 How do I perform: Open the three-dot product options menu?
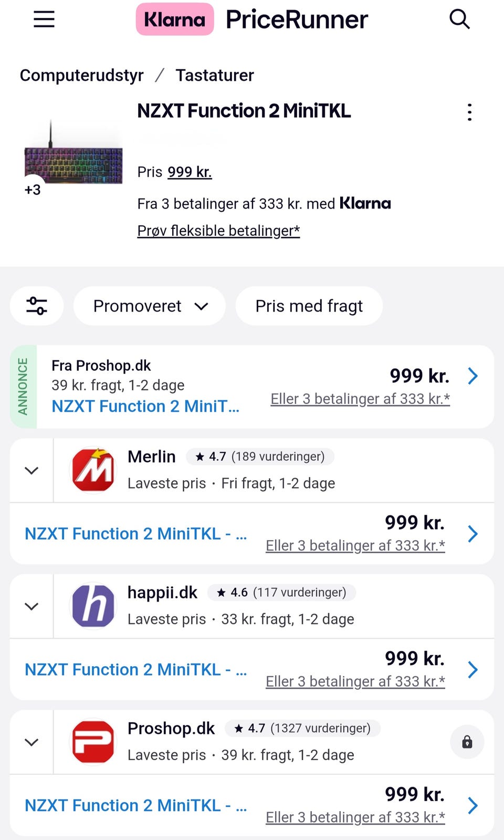tap(469, 112)
